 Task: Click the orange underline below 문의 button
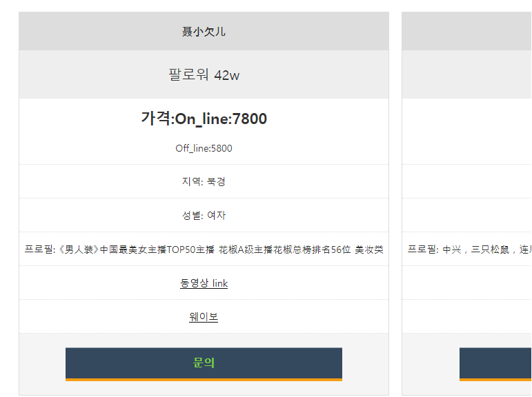tap(204, 380)
